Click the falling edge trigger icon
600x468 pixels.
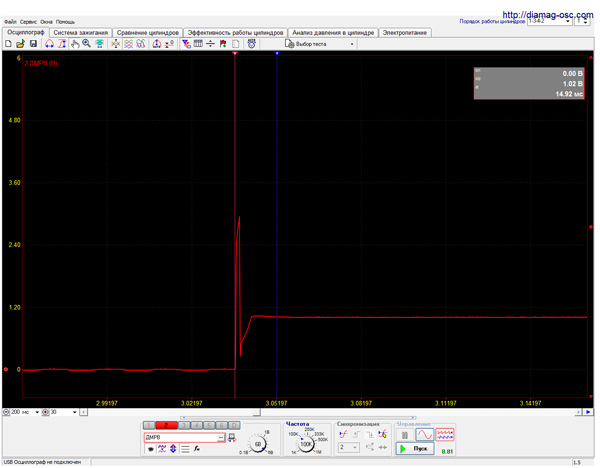370,434
